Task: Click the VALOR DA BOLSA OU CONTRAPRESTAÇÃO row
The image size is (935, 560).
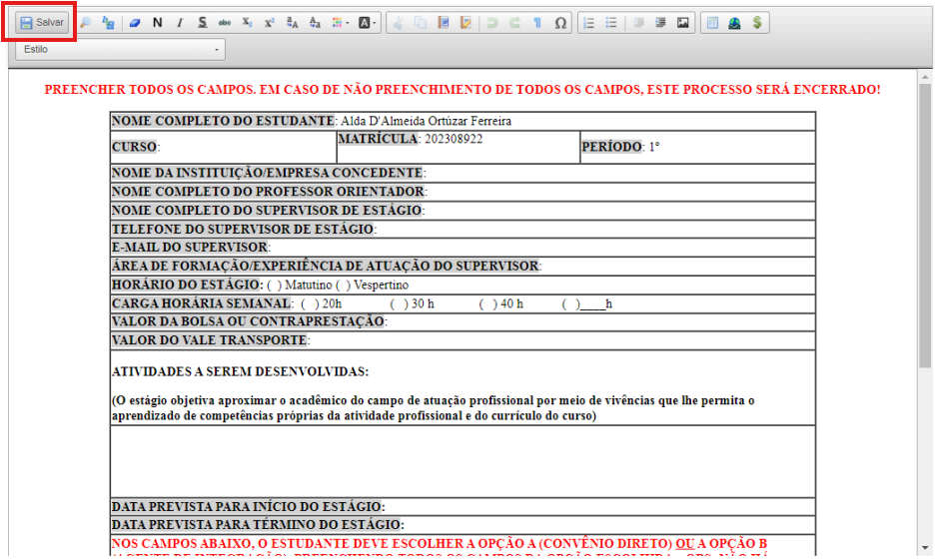Action: [463, 321]
